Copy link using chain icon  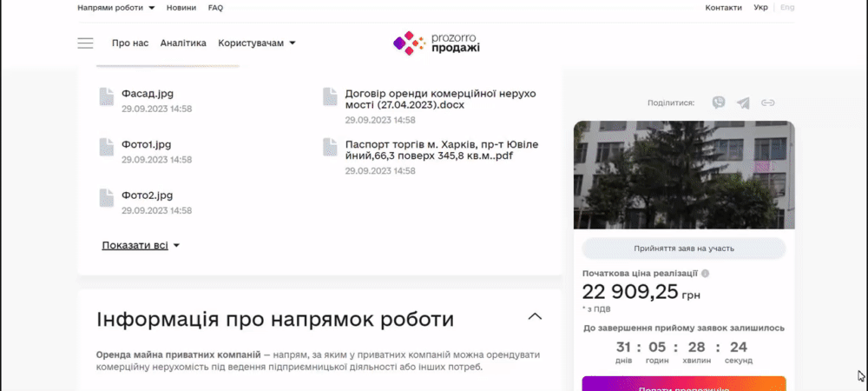768,103
